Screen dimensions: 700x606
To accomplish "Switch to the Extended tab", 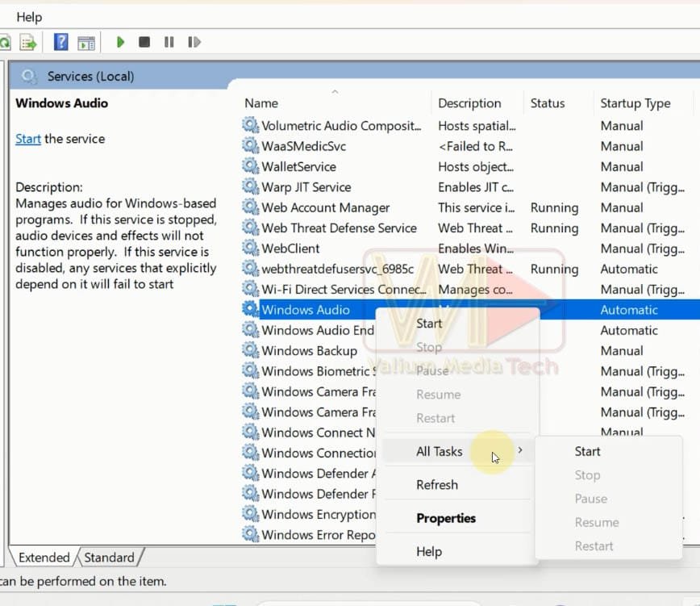I will 44,558.
